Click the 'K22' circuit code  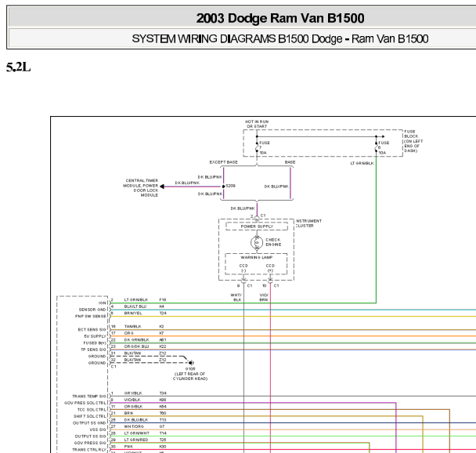click(162, 346)
